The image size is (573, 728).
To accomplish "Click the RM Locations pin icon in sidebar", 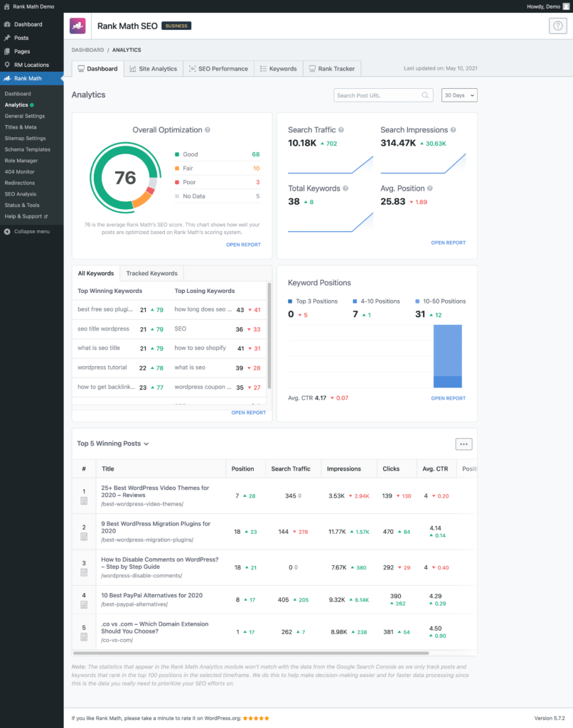I will click(x=7, y=65).
